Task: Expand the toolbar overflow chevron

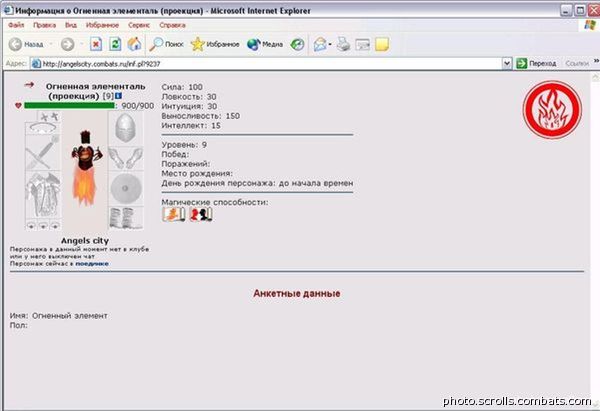Action: click(596, 61)
